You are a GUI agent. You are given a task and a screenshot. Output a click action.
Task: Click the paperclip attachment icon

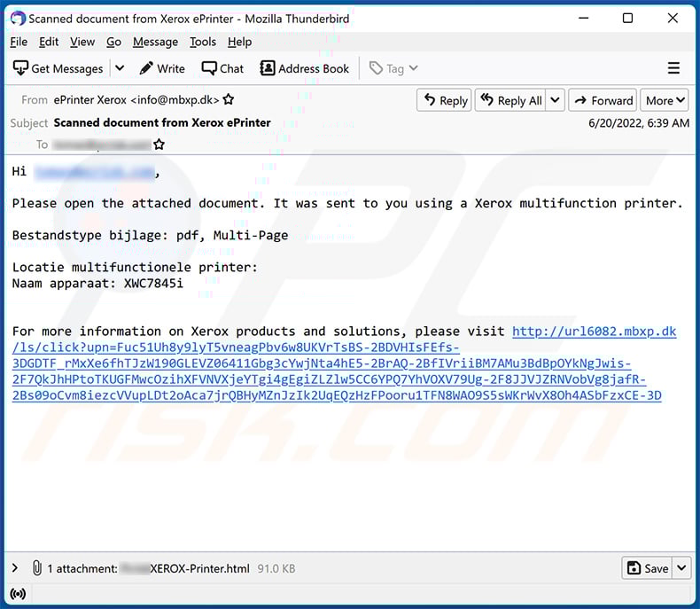(37, 568)
